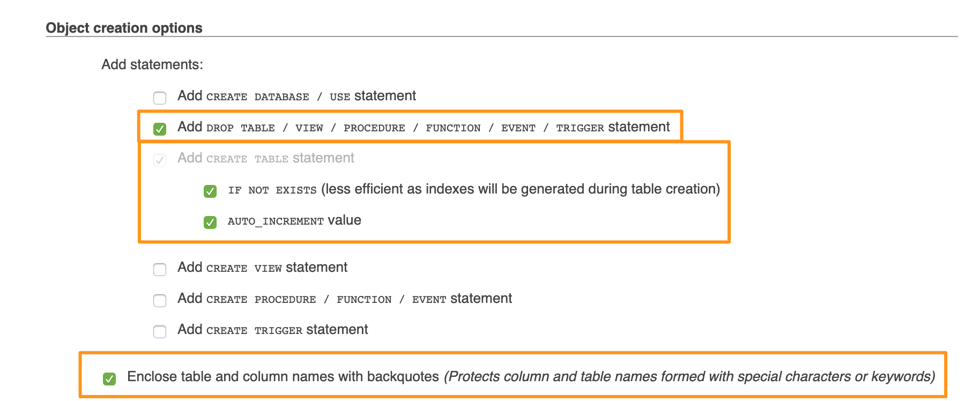This screenshot has height=401, width=980.
Task: Click the 'AUTO_INCREMENT value' label text
Action: pyautogui.click(x=294, y=220)
